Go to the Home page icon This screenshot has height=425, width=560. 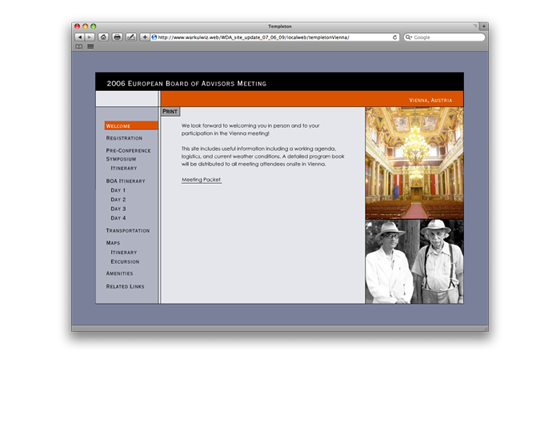coord(103,37)
